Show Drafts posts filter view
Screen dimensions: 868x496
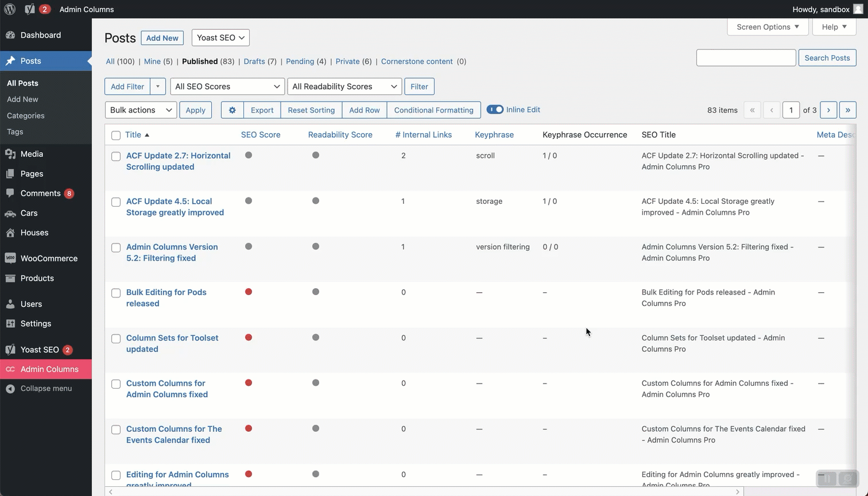coord(254,61)
